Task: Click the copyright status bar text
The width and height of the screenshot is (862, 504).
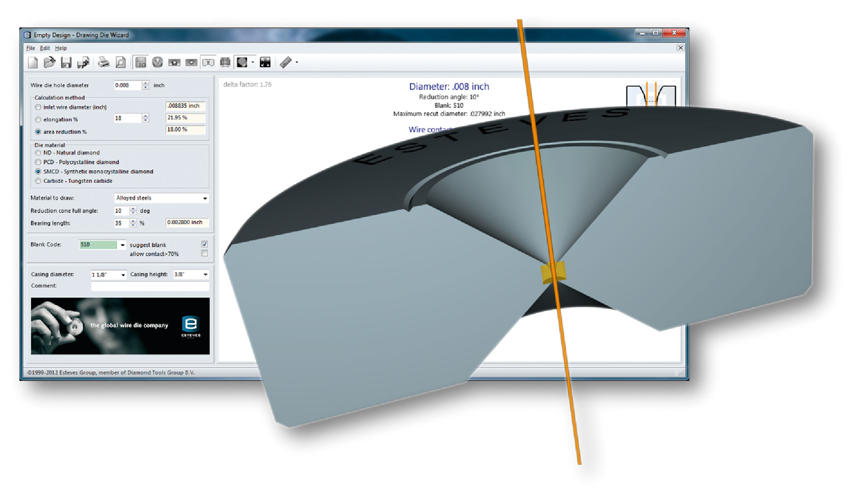Action: point(111,373)
